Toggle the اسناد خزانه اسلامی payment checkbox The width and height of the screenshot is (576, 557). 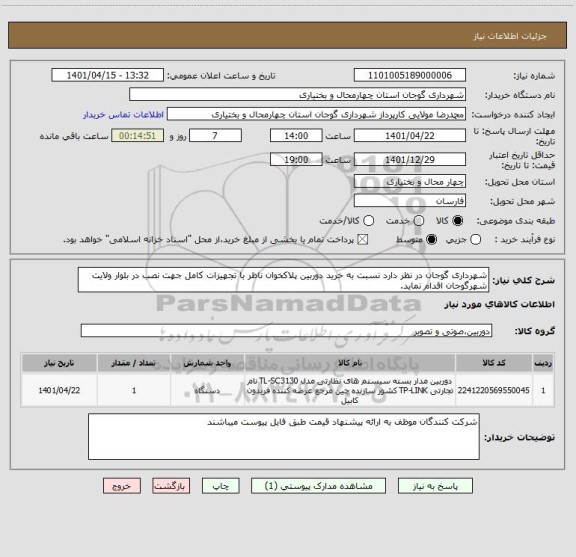click(x=363, y=240)
